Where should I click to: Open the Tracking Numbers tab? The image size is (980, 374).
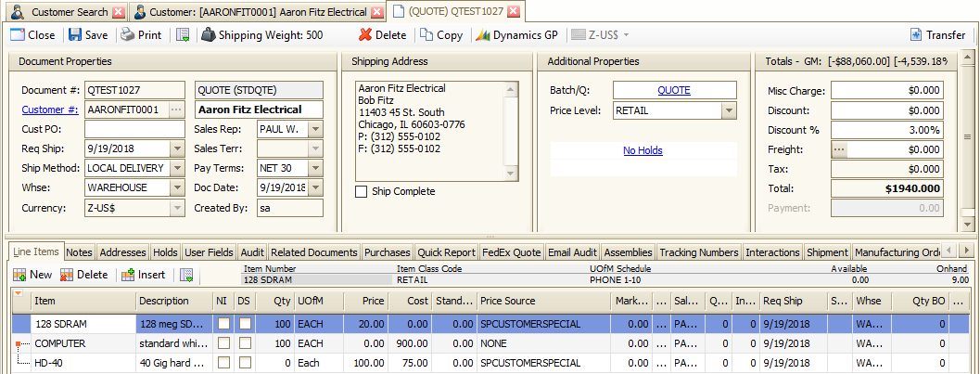(699, 252)
